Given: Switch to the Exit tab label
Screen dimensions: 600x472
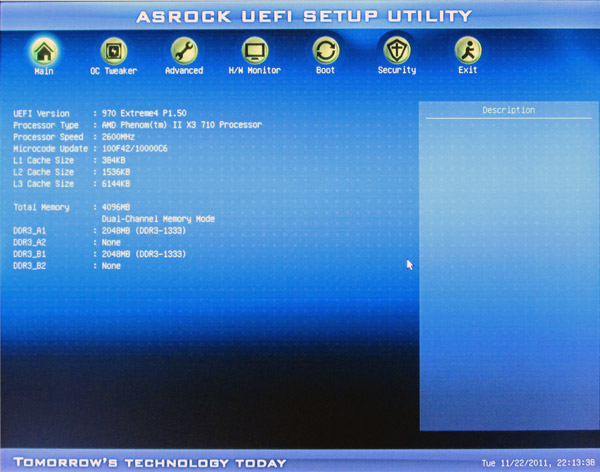Looking at the screenshot, I should 468,70.
